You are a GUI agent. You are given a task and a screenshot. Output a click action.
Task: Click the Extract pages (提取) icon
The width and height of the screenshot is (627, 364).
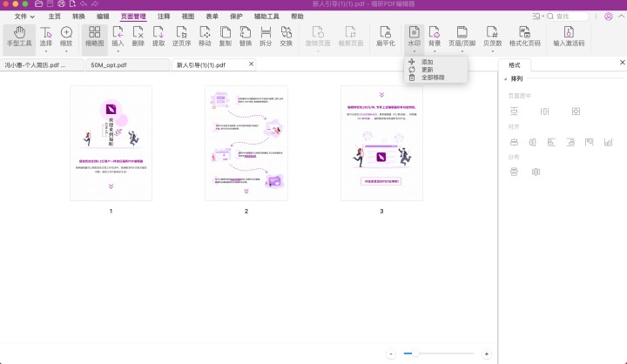click(x=158, y=36)
